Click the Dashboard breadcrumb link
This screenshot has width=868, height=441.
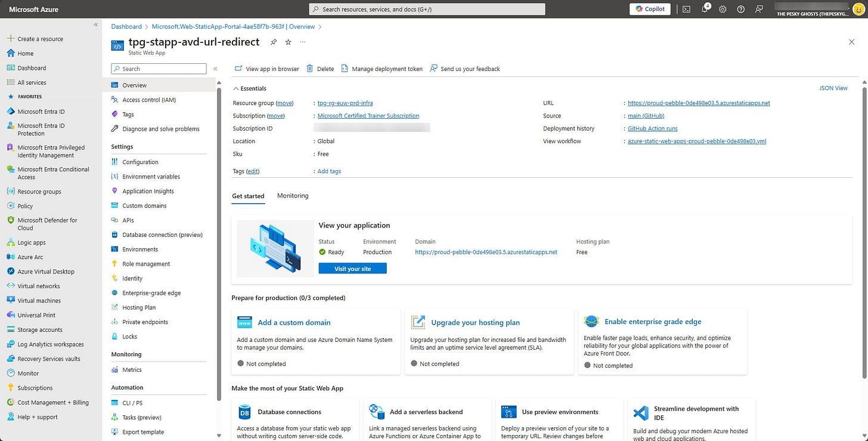coord(126,27)
